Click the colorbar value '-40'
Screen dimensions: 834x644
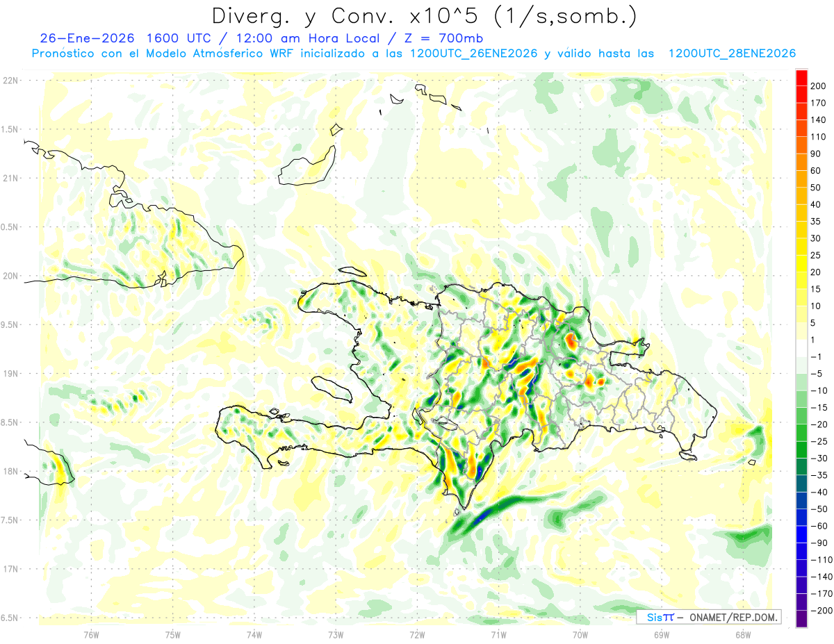818,492
